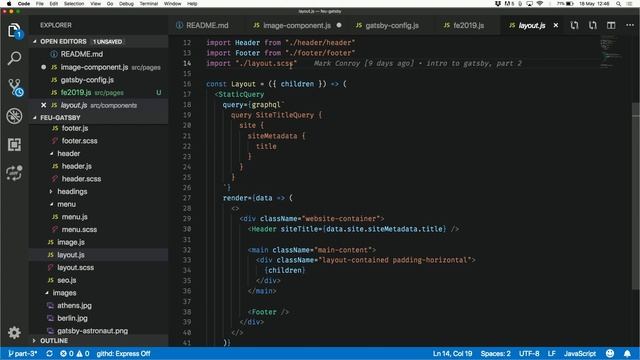This screenshot has width=640, height=360.
Task: Close the layout.js tab
Action: (x=556, y=25)
